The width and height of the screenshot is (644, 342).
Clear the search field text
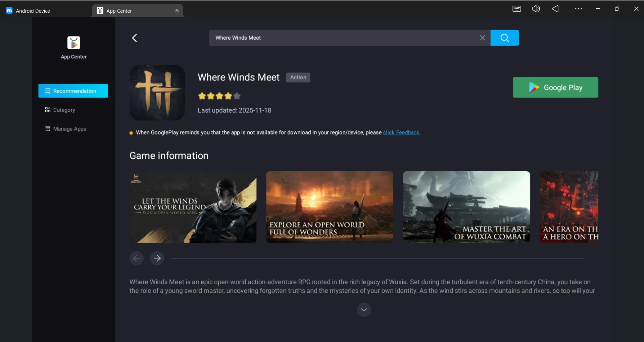[482, 38]
